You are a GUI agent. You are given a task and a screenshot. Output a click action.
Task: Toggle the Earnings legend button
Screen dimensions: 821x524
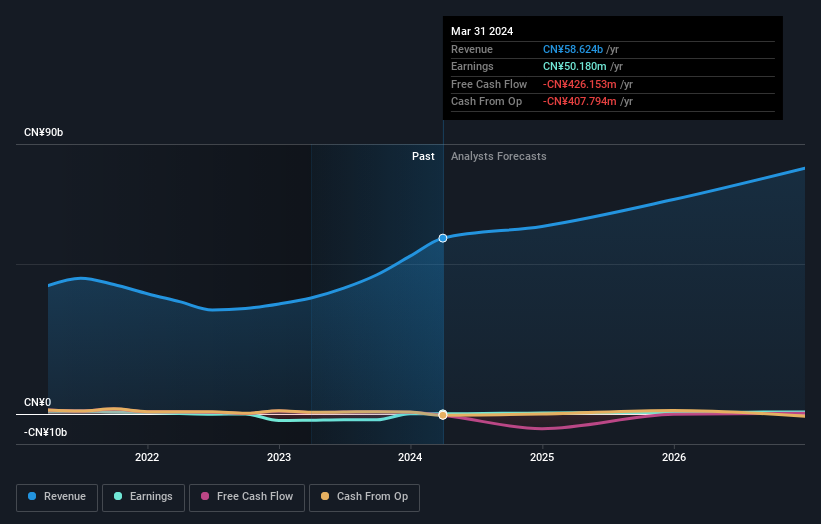point(143,497)
